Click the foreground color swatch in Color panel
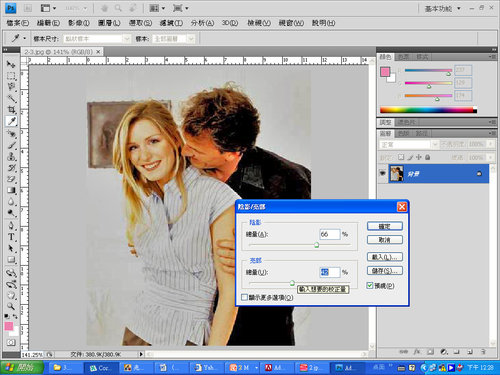The width and height of the screenshot is (500, 375). [x=385, y=72]
